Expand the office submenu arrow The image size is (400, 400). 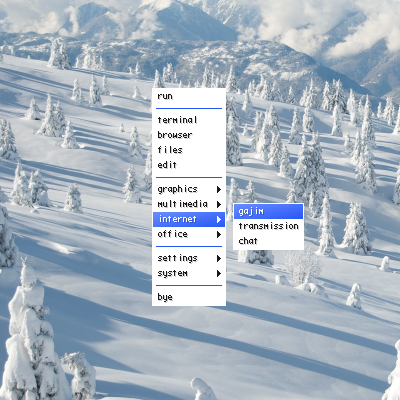pyautogui.click(x=219, y=234)
